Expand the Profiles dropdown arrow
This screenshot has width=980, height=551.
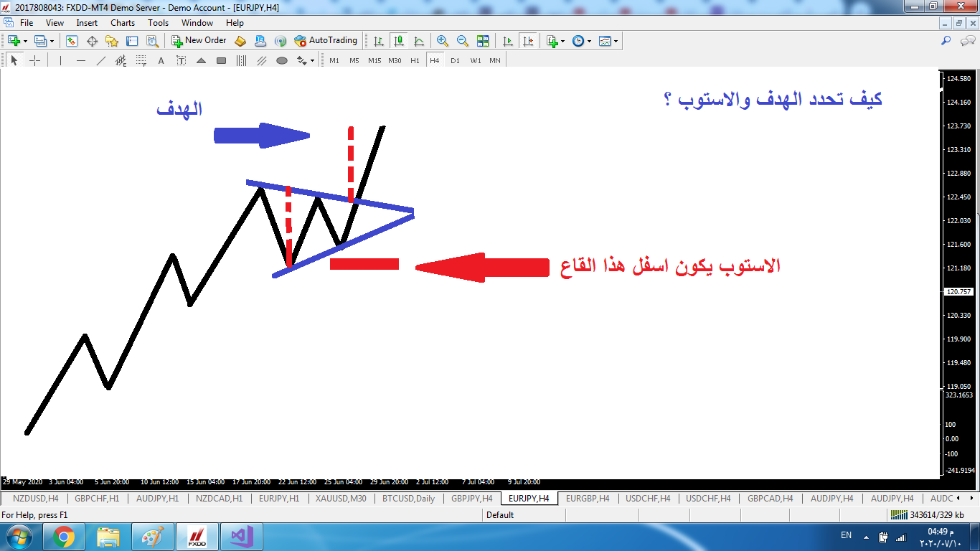[52, 41]
